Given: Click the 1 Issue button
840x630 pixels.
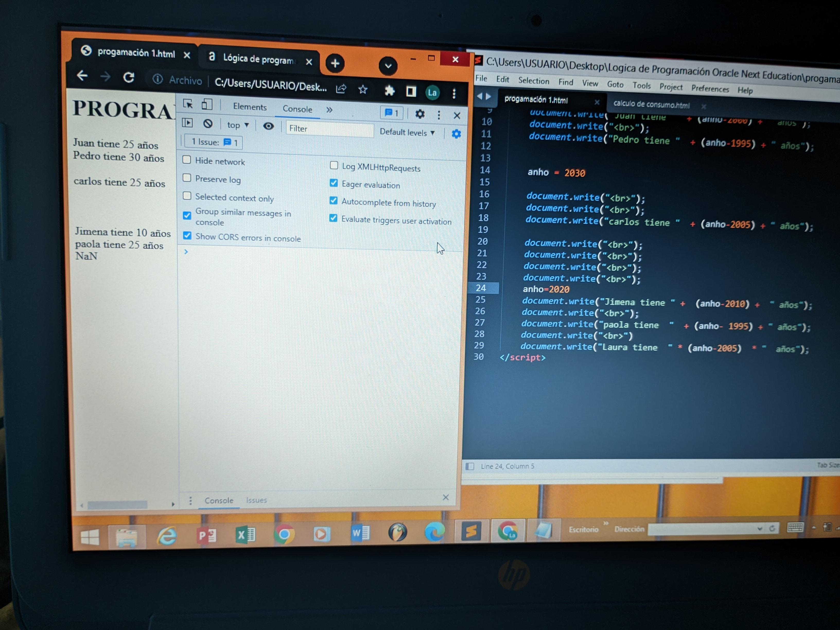Looking at the screenshot, I should coord(214,142).
